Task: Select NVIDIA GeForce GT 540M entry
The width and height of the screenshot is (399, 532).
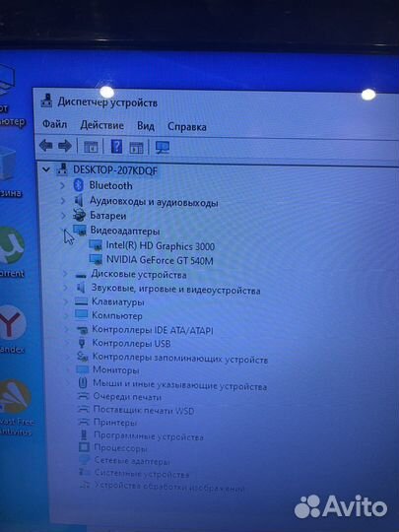Action: (160, 260)
